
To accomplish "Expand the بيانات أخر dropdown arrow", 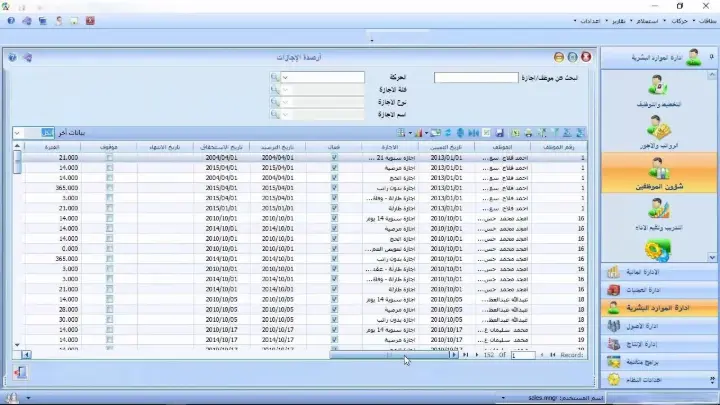I will pos(17,133).
